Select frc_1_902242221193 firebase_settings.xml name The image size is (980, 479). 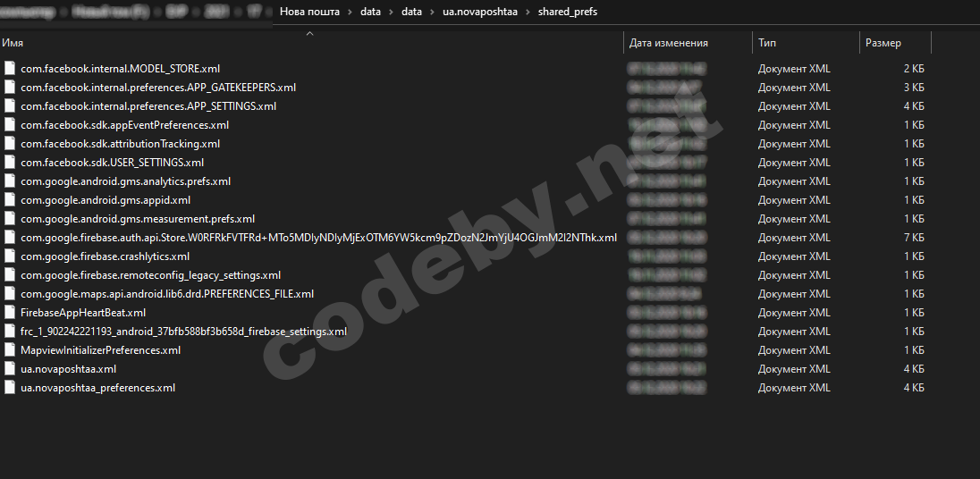[x=183, y=331]
